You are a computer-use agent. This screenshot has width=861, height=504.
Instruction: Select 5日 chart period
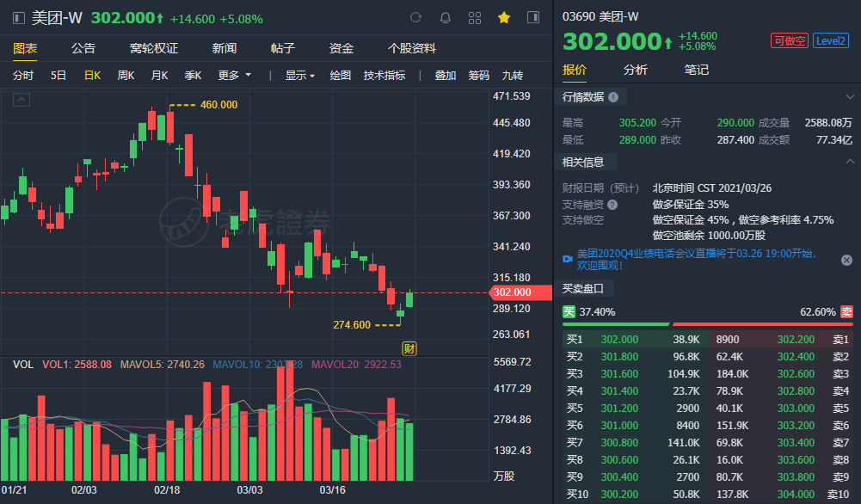(58, 75)
